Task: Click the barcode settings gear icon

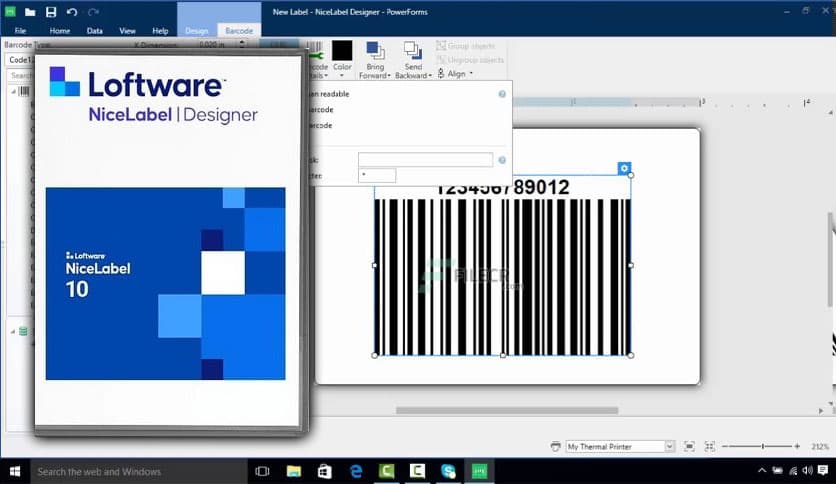Action: pyautogui.click(x=624, y=168)
